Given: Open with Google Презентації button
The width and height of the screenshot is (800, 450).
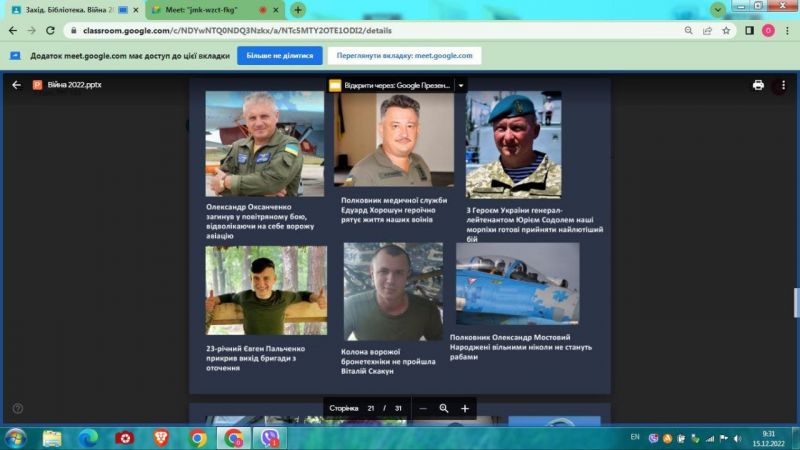Looking at the screenshot, I should click(x=391, y=85).
